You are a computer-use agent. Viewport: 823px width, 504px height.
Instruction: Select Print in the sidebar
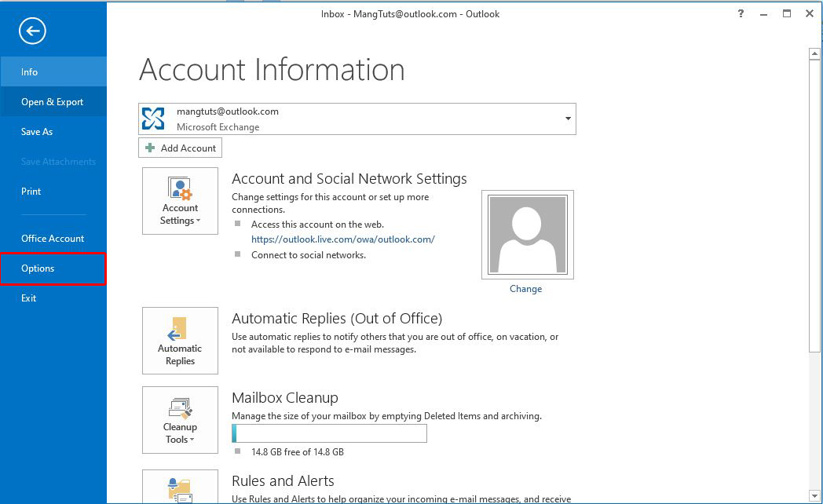53,192
